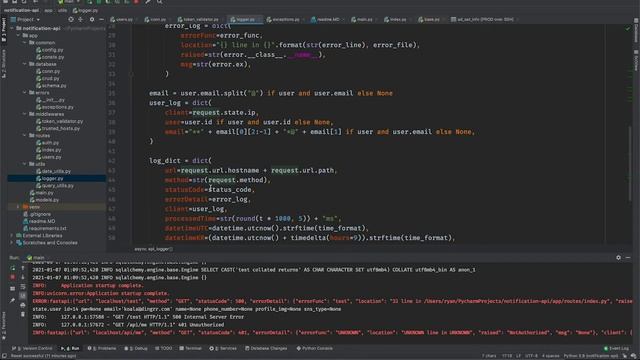This screenshot has width=640, height=360.
Task: Open the Problems tool window
Action: click(102, 348)
